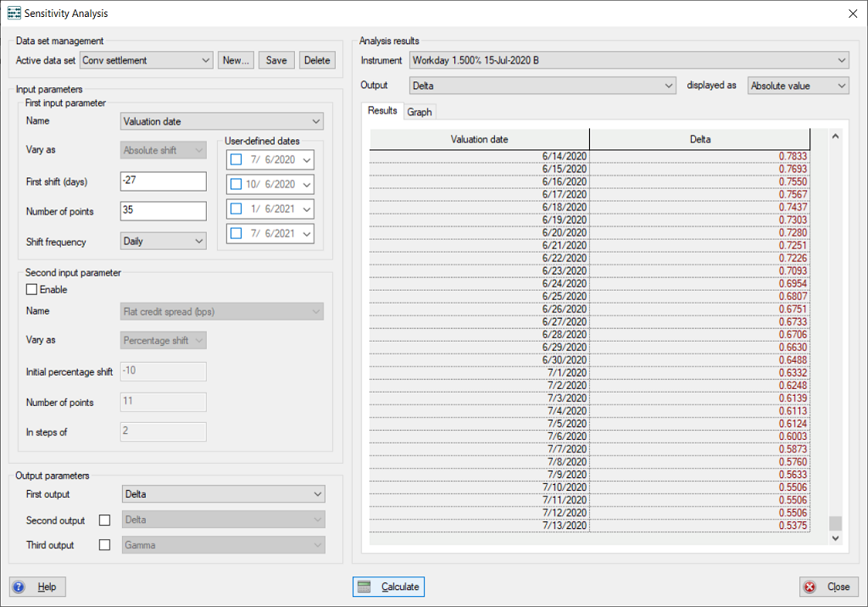Select the delta value 0.5375
The height and width of the screenshot is (607, 868).
tap(699, 526)
